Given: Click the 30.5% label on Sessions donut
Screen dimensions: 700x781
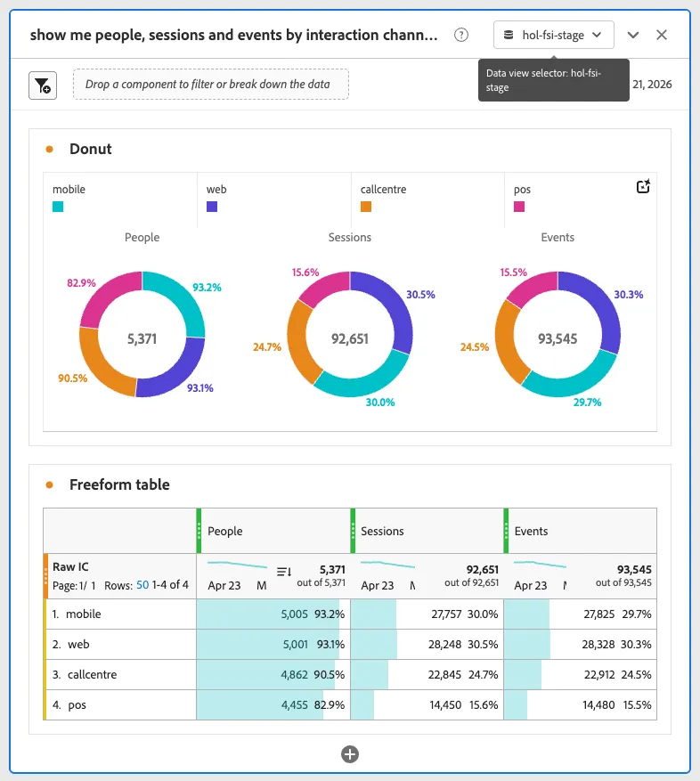Looking at the screenshot, I should click(420, 295).
